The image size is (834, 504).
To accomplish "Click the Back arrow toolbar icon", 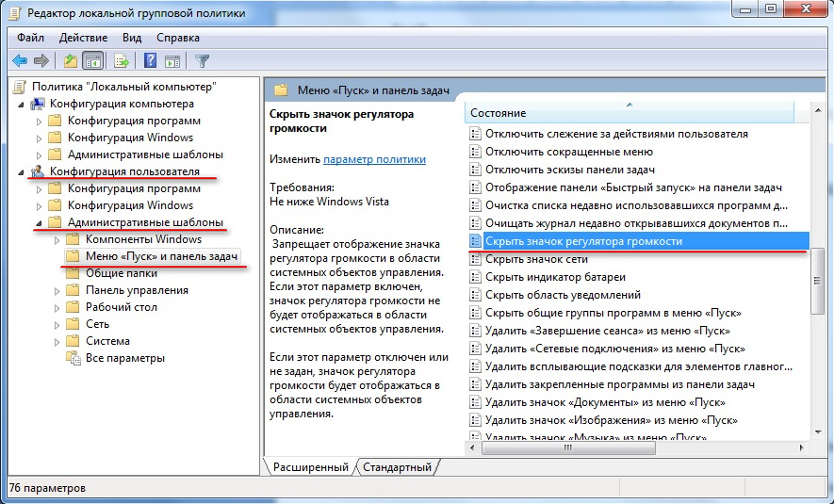I will click(20, 61).
